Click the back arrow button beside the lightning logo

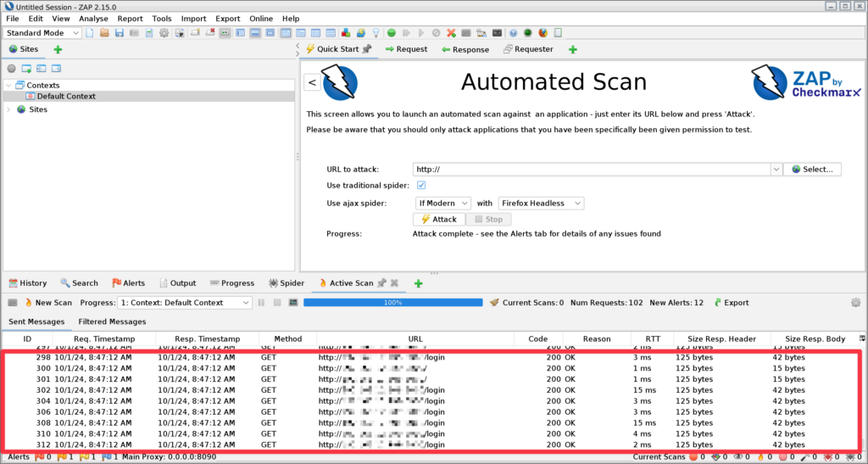[x=312, y=82]
